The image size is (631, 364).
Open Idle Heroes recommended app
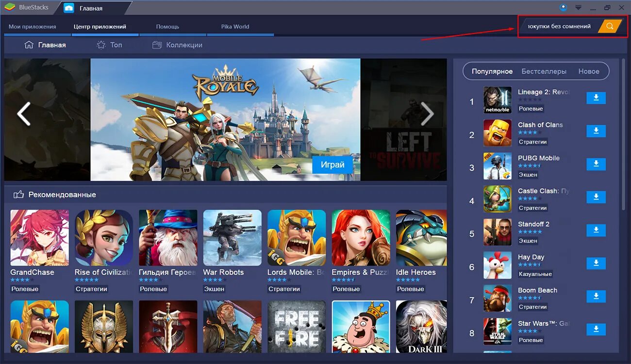pos(421,238)
